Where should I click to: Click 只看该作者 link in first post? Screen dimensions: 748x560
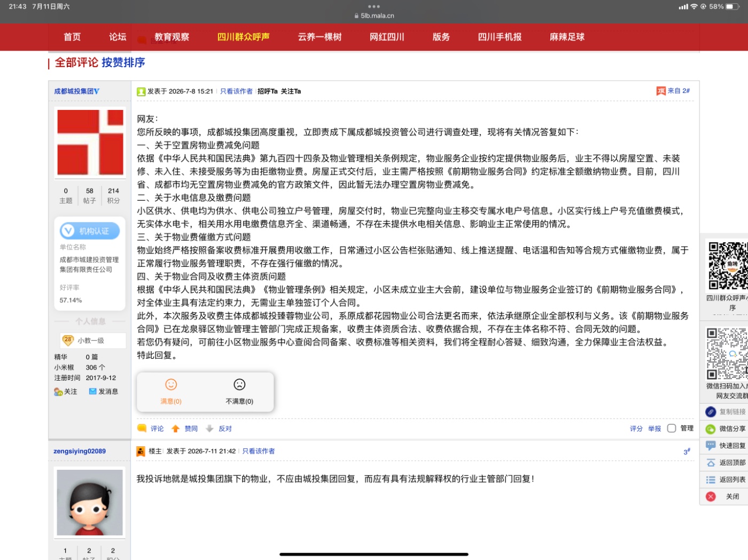click(236, 91)
